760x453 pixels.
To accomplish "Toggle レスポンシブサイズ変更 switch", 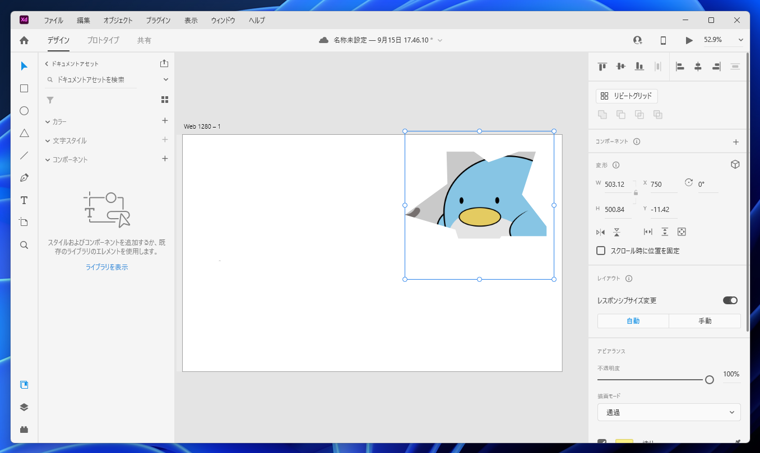I will pyautogui.click(x=730, y=300).
